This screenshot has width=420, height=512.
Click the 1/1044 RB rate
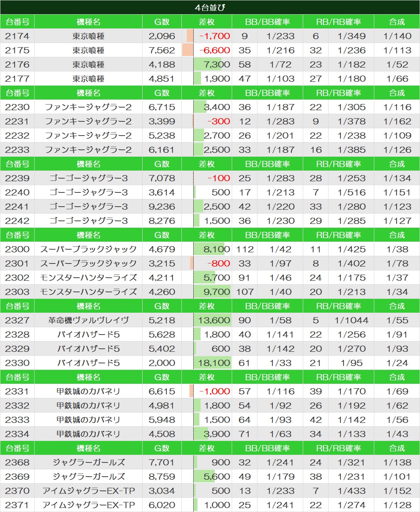coord(352,320)
